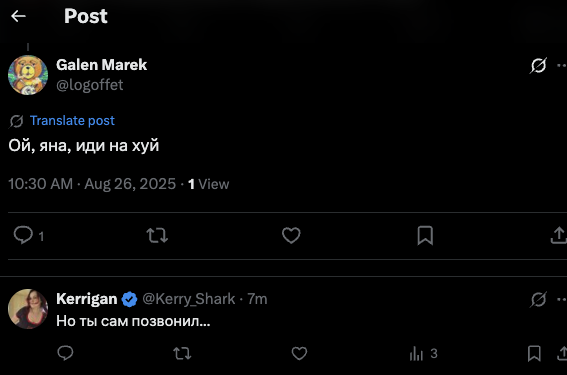The image size is (567, 375).
Task: Open Galen Marek's profile avatar
Action: (28, 75)
